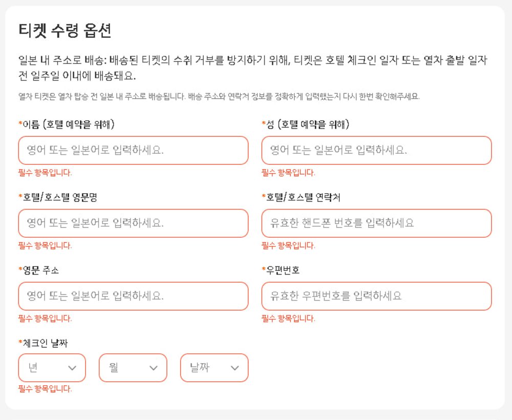Click the chevron arrow in the 날짜 selector
The height and width of the screenshot is (420, 512).
pos(235,368)
